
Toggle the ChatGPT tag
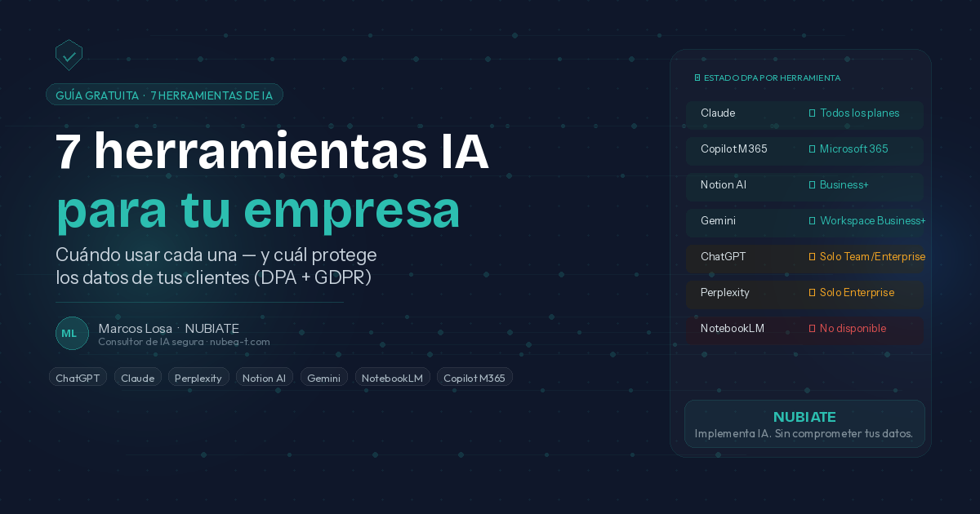(x=78, y=378)
